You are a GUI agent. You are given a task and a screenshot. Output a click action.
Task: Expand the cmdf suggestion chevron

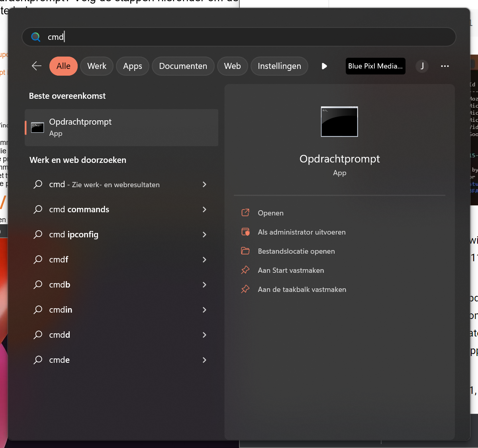(204, 260)
